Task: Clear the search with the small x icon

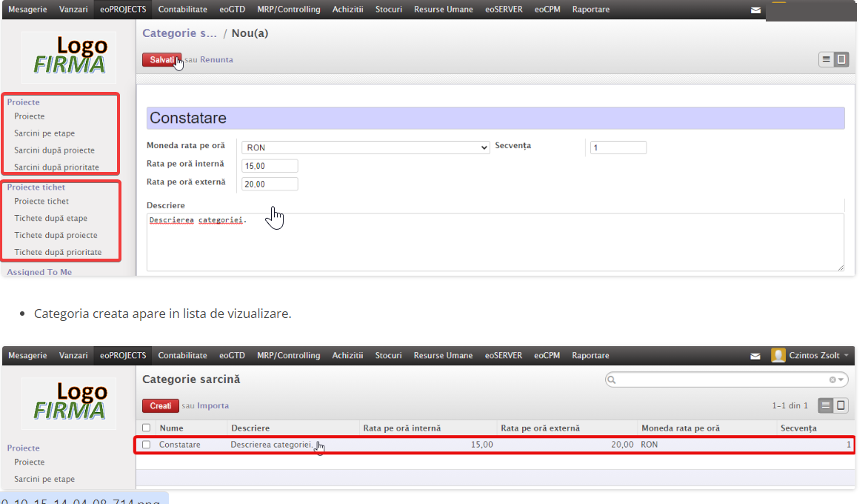Action: coord(832,379)
